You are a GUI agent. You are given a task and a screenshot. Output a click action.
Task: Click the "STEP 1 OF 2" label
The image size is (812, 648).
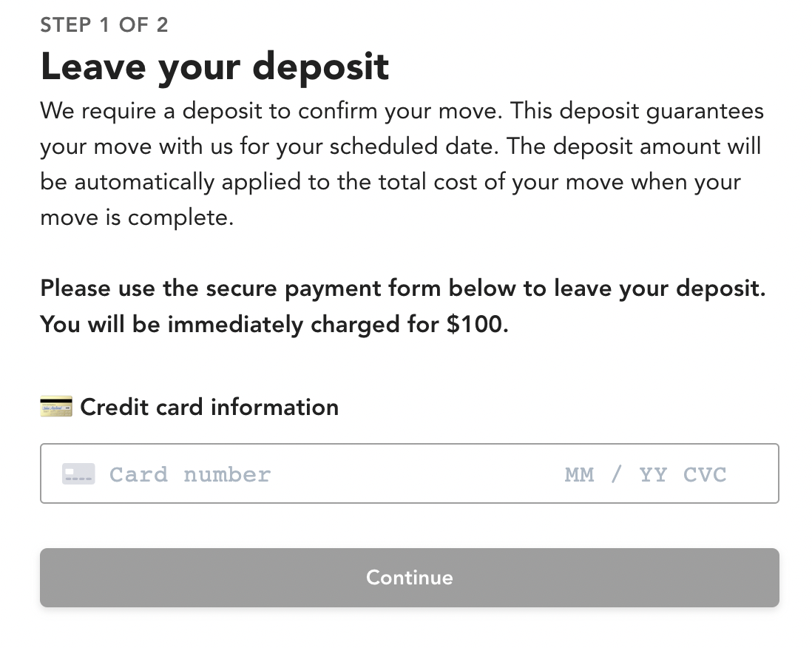tap(104, 25)
